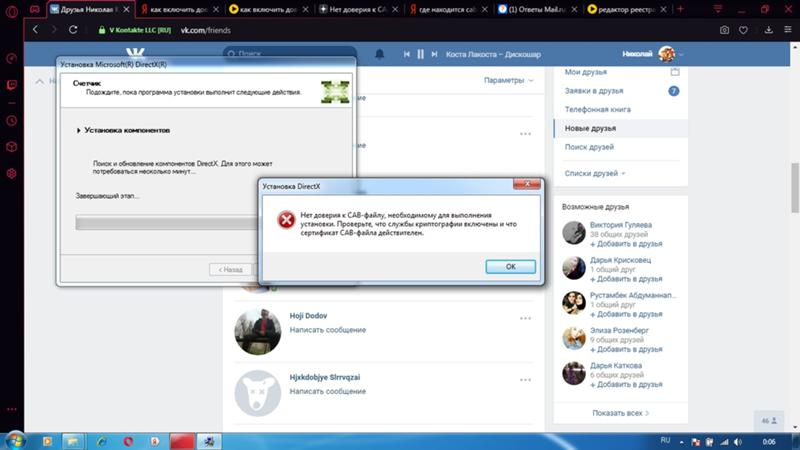
Task: Pause the playing VK track
Action: tap(420, 54)
